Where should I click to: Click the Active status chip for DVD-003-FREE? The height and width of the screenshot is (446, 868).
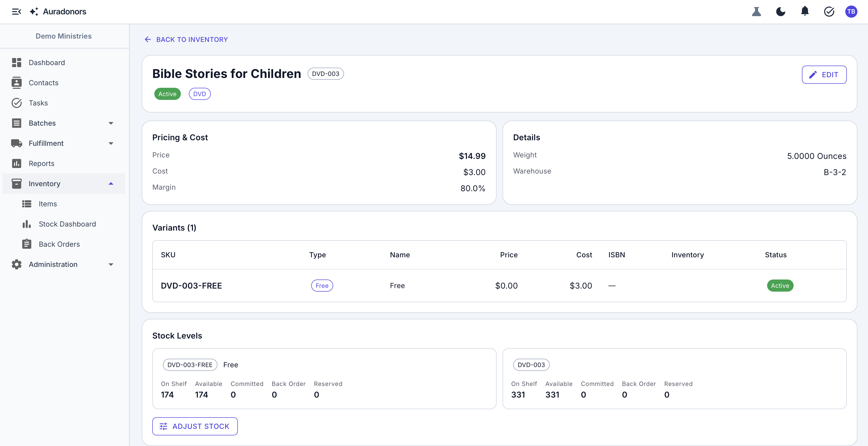(780, 286)
